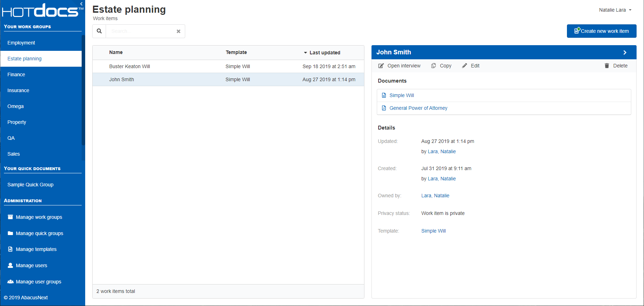This screenshot has height=306, width=644.
Task: Open the Finance work group
Action: pos(16,74)
